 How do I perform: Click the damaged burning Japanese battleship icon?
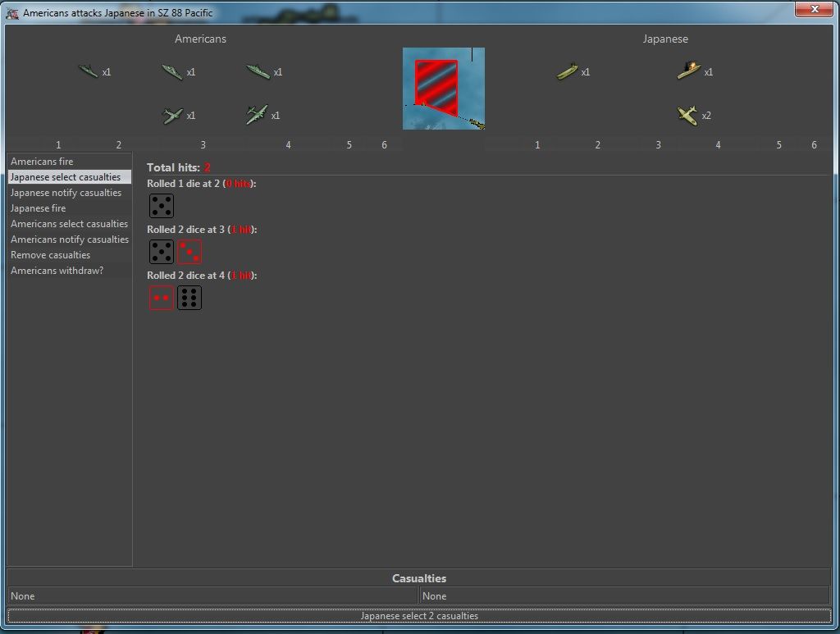pyautogui.click(x=688, y=71)
